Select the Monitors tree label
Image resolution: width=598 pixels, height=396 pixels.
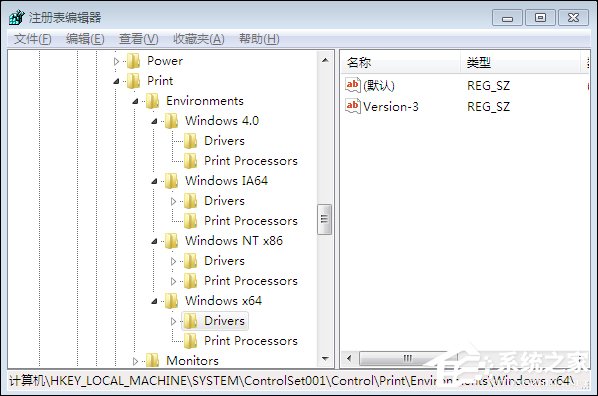point(192,361)
